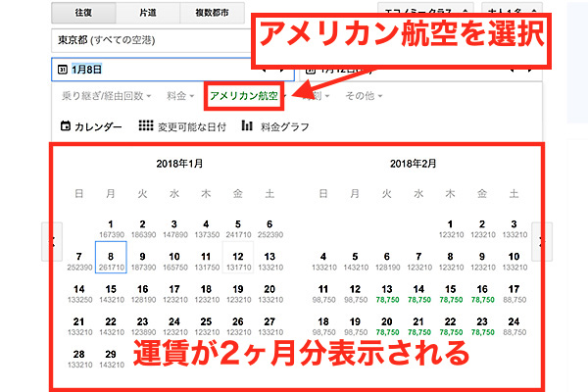Switch to 料金グラフ price graph view

275,126
